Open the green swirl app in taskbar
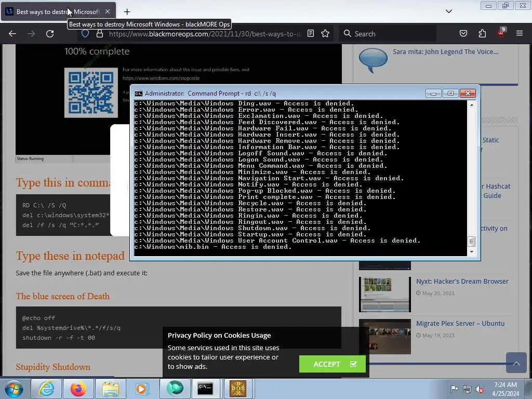The width and height of the screenshot is (532, 399). (175, 389)
